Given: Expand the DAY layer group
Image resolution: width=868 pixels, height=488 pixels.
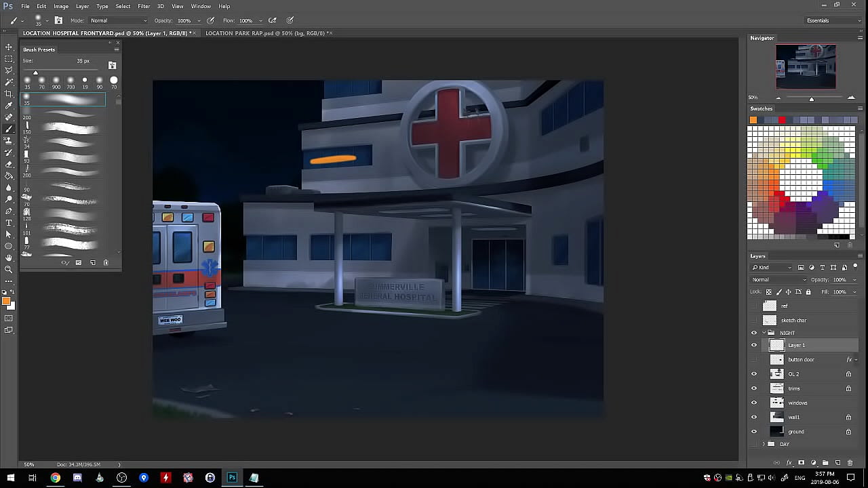Looking at the screenshot, I should click(x=764, y=444).
